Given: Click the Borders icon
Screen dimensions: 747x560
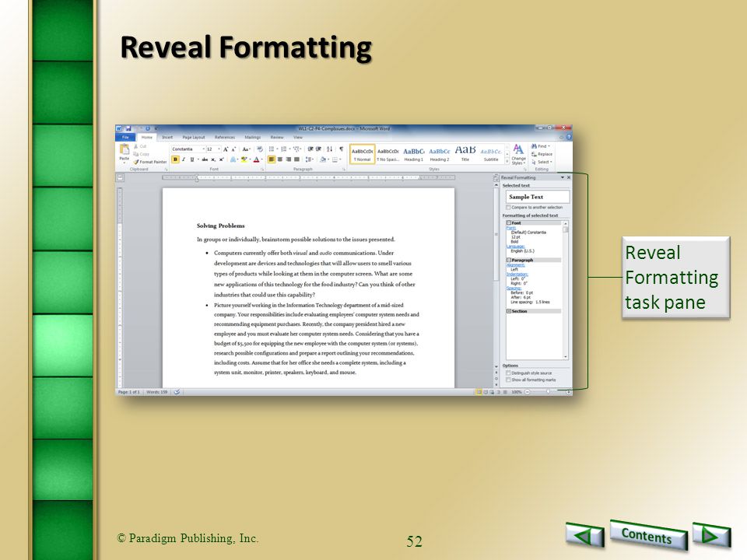Looking at the screenshot, I should click(x=335, y=159).
